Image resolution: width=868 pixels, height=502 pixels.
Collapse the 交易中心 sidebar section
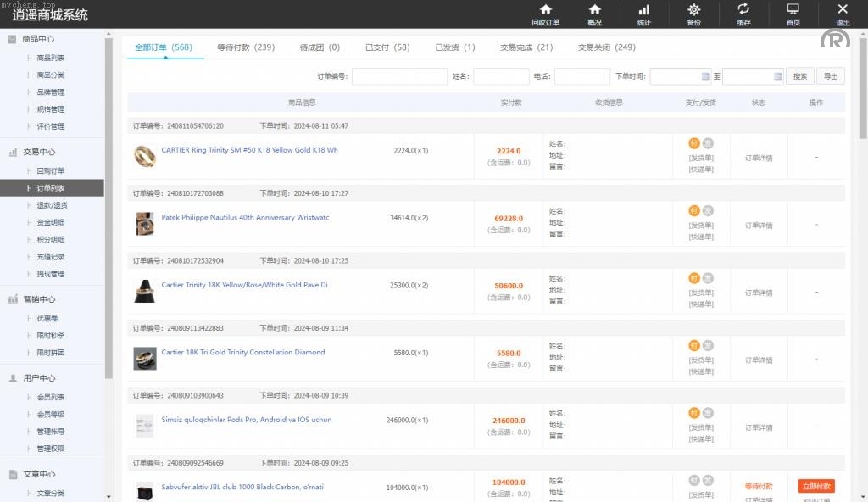coord(38,153)
